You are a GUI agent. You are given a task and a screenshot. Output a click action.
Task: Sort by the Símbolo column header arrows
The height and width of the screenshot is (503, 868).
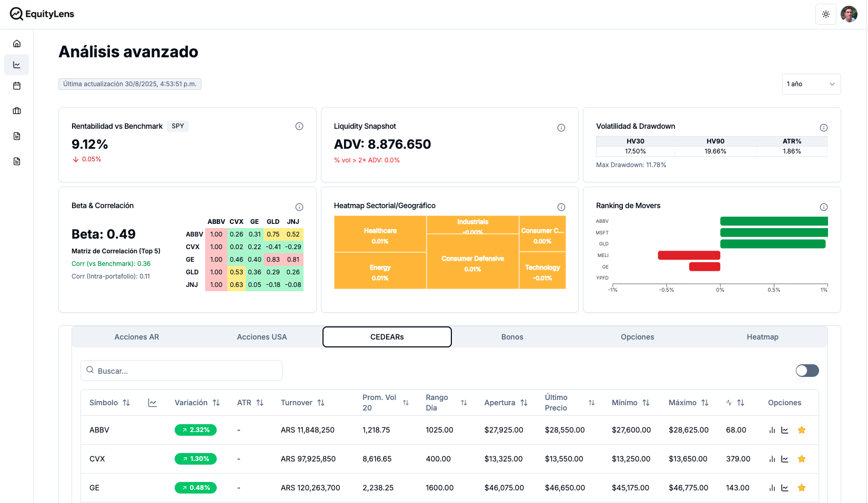pyautogui.click(x=126, y=403)
